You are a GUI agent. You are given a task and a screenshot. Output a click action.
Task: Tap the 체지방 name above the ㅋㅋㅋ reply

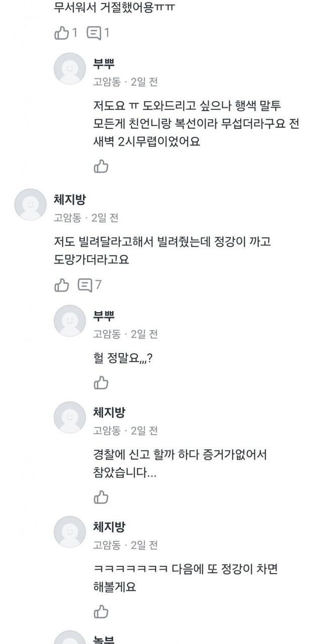point(109,527)
